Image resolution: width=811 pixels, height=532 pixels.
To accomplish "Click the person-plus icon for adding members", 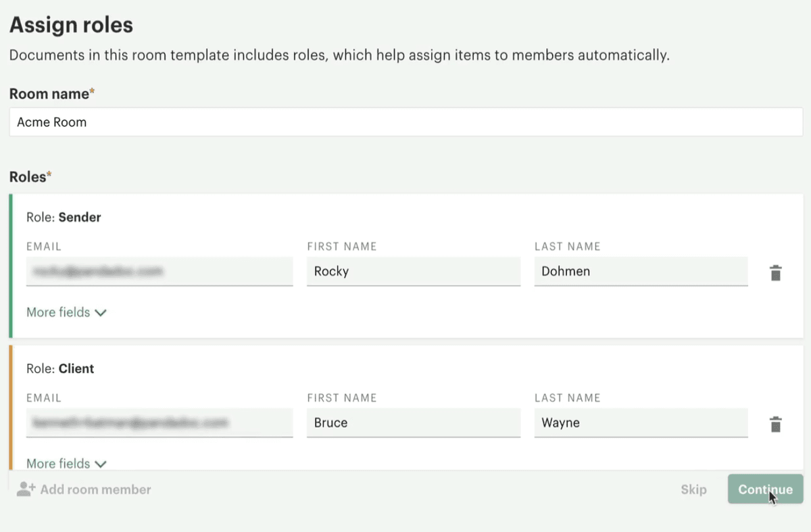I will [26, 489].
